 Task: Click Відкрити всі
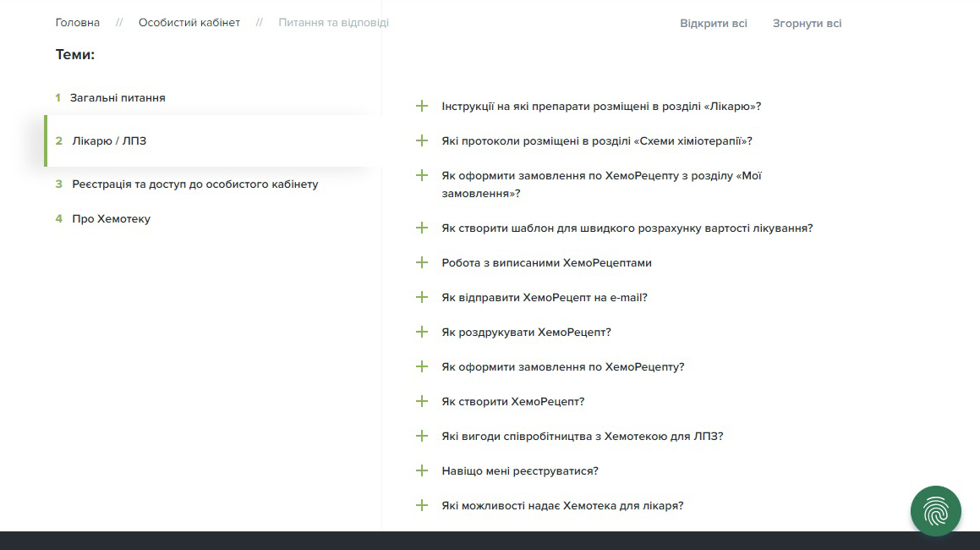[713, 23]
